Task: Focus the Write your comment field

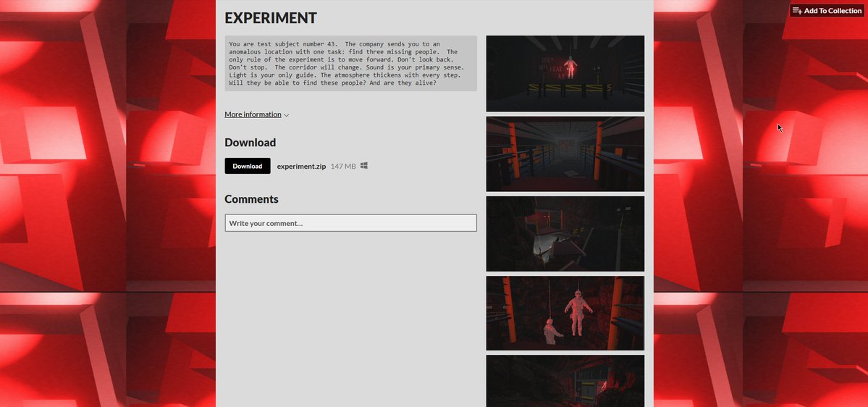Action: click(350, 223)
